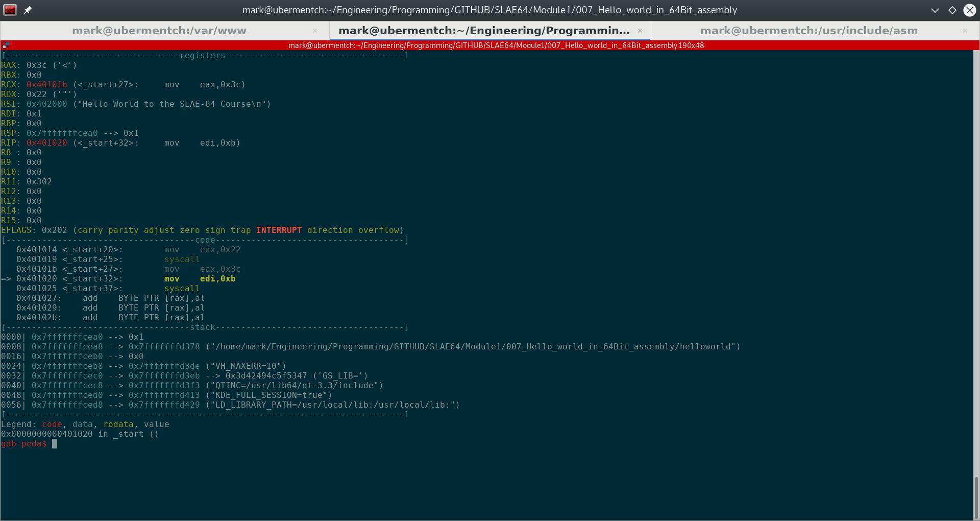Switch to the /usr/include/asm tab
980x521 pixels.
click(809, 31)
